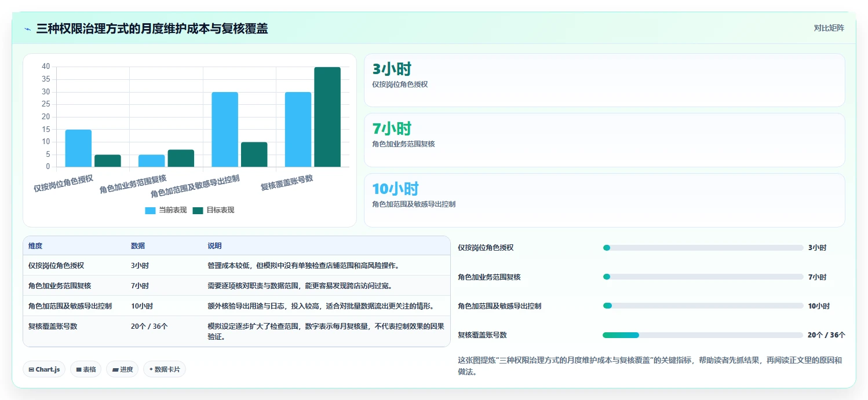
Task: Select the 10小时 data card
Action: click(x=604, y=200)
